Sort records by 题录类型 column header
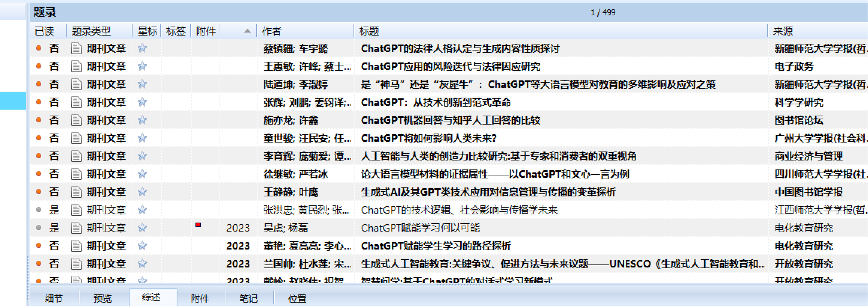 [x=91, y=31]
